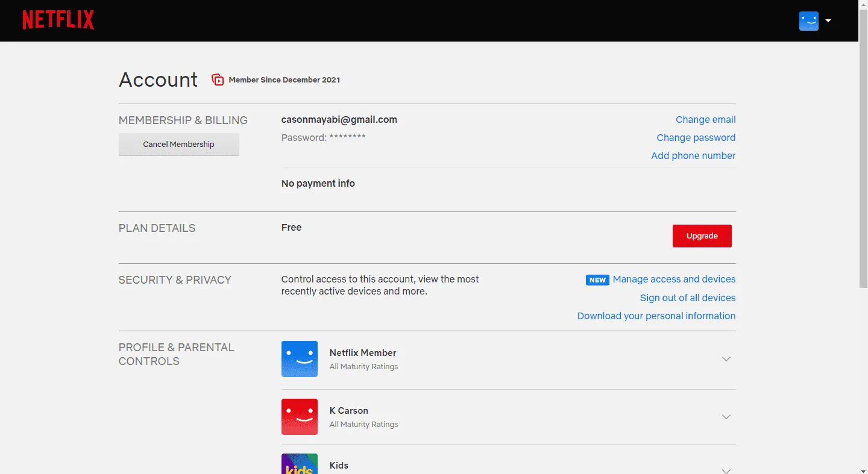
Task: Click the Free plan label
Action: [x=291, y=228]
